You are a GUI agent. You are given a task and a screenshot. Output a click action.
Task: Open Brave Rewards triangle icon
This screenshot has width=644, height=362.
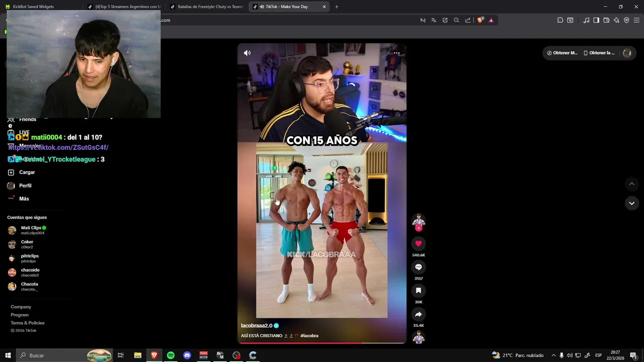point(491,20)
